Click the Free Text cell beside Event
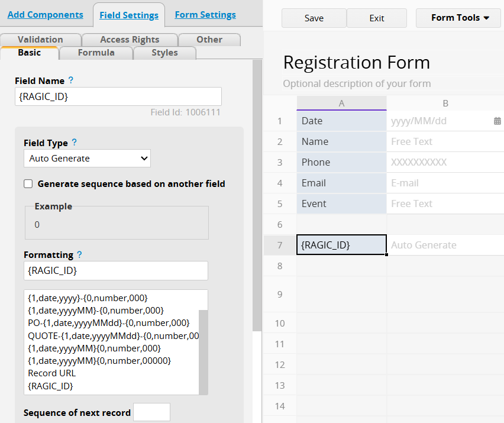Screen dimensions: 504x423 [x=445, y=204]
